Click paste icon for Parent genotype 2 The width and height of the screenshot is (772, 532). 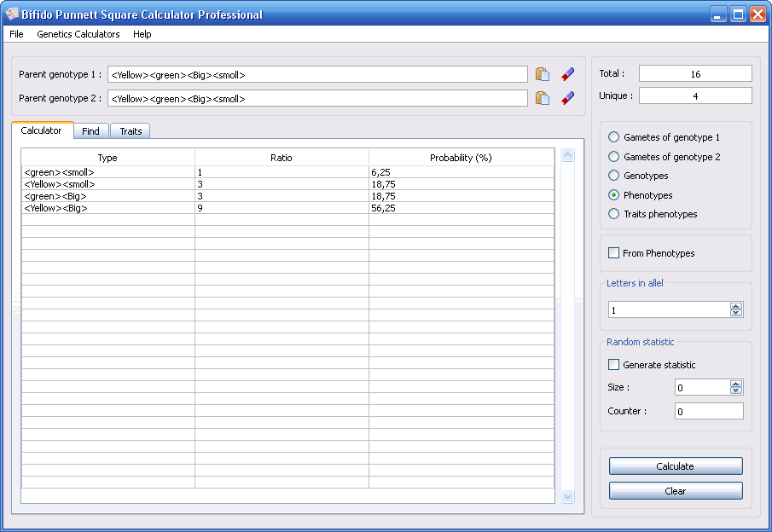(x=542, y=98)
